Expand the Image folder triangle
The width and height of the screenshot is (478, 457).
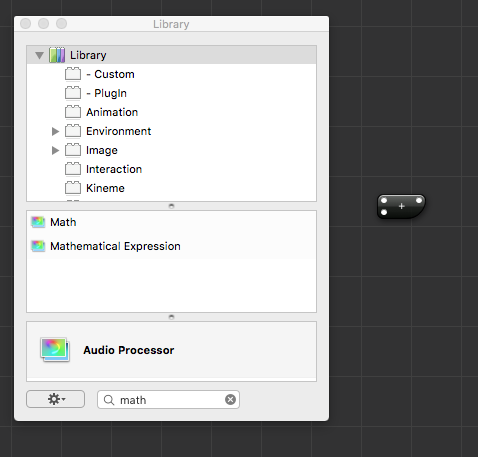(x=55, y=150)
